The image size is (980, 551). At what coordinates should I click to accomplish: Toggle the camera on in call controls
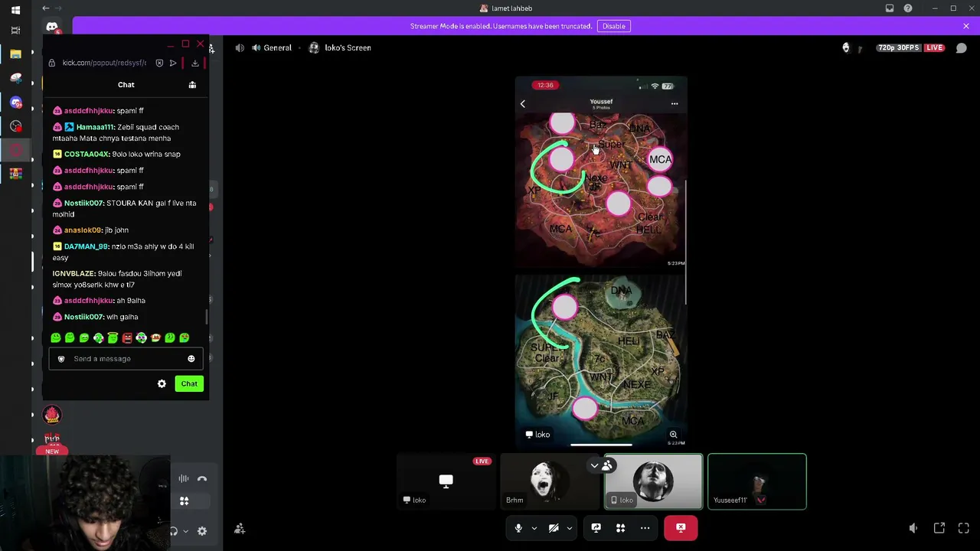554,528
